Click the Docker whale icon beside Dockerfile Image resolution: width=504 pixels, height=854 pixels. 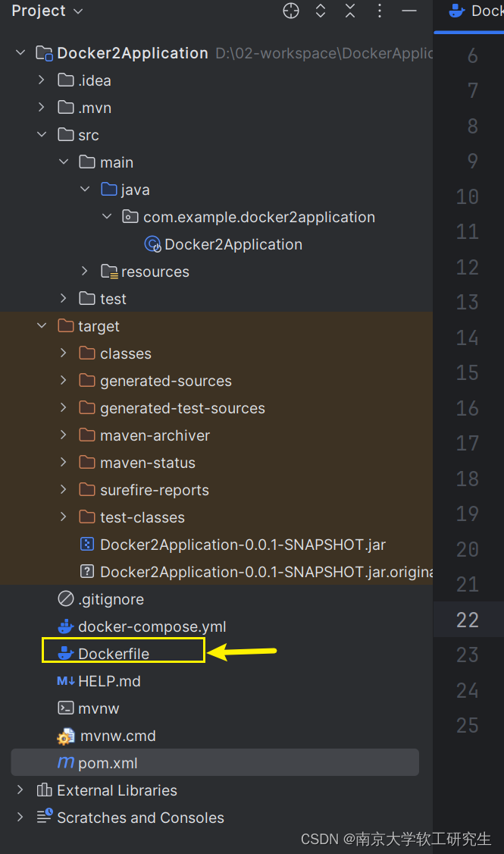(66, 653)
